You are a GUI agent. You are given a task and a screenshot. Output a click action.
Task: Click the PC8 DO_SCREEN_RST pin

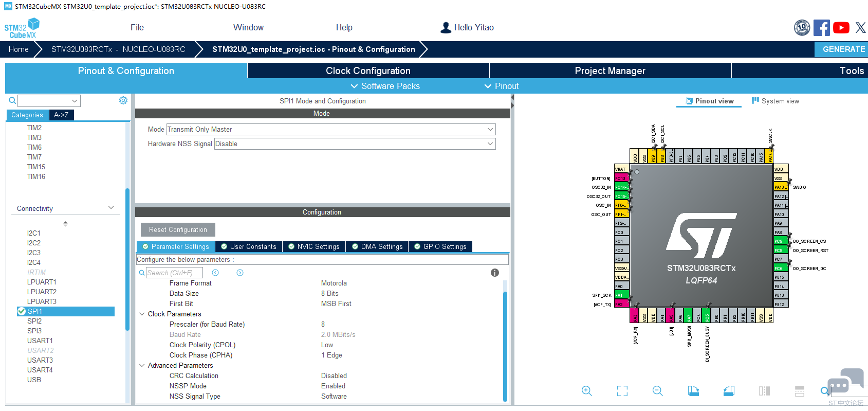click(781, 251)
